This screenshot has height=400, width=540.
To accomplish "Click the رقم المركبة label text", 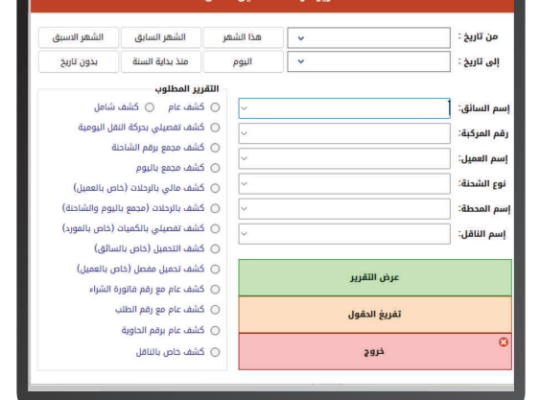I will tap(483, 133).
